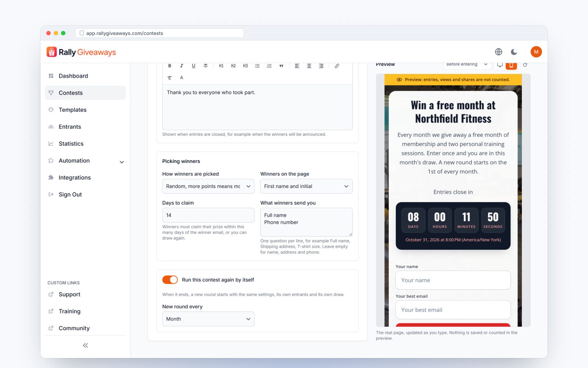The height and width of the screenshot is (368, 588).
Task: Click the 'Your name' field in preview
Action: [x=453, y=280]
